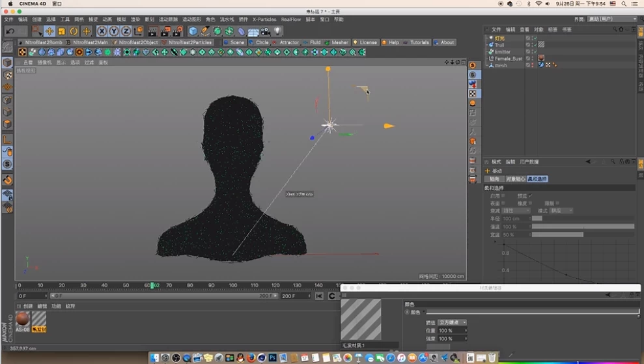
Task: Open the 模式 mode dropdown in soft selection
Action: 561,211
